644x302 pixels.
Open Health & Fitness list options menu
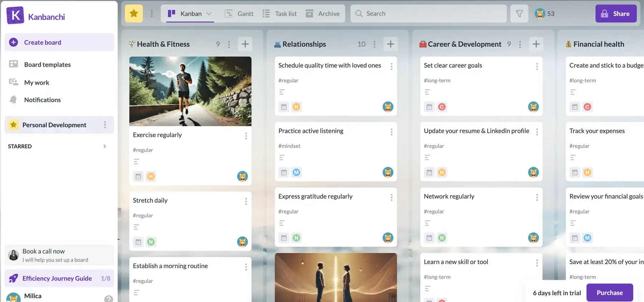(229, 44)
